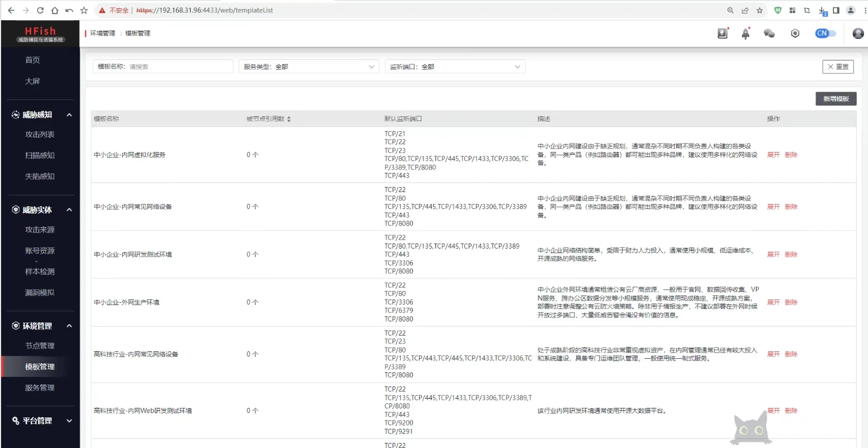Screen dimensions: 868x448
Task: Open the user avatar in HFish header
Action: (x=858, y=33)
